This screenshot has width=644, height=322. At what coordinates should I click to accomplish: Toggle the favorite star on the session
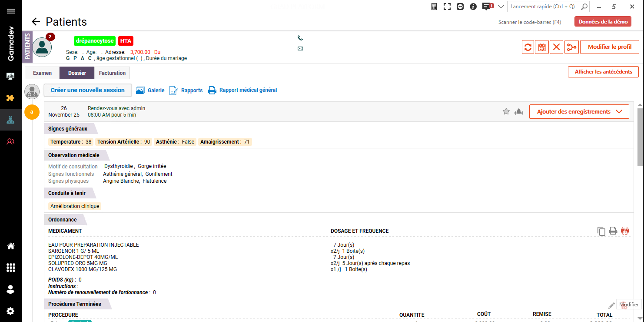(506, 112)
